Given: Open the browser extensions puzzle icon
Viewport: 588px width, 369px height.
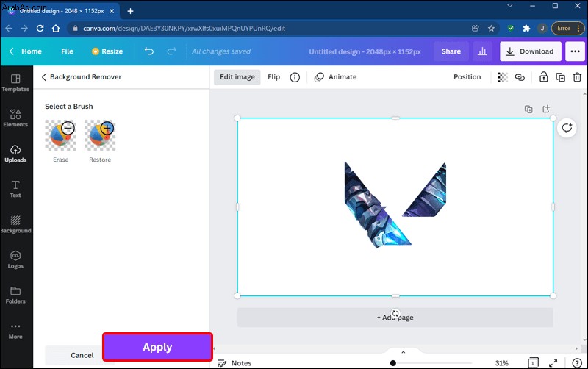Looking at the screenshot, I should [526, 28].
